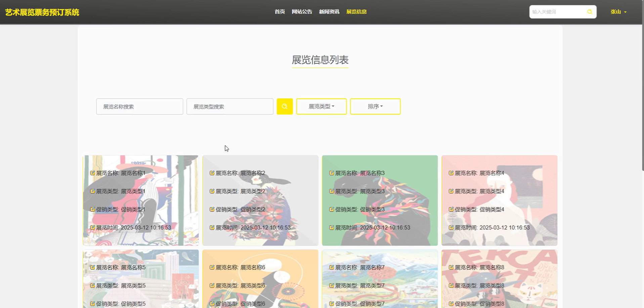Image resolution: width=644 pixels, height=308 pixels.
Task: Click the edit icon before 展览名称4
Action: click(x=451, y=173)
